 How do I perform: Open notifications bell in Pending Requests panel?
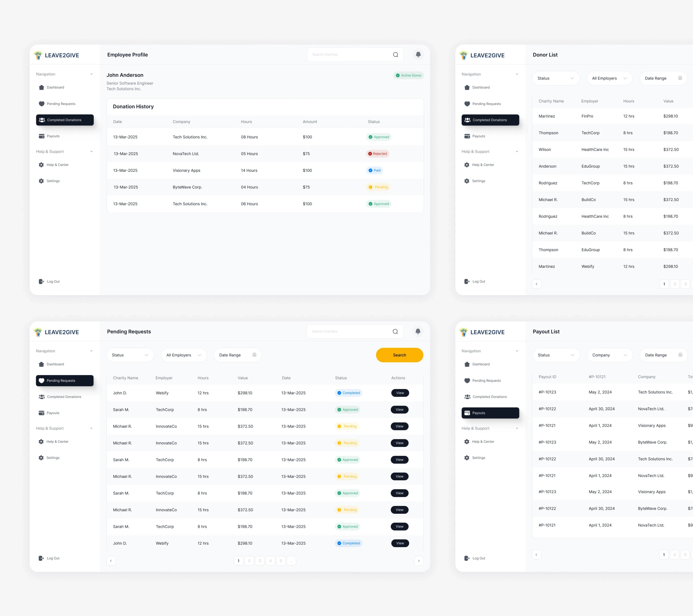click(x=418, y=331)
